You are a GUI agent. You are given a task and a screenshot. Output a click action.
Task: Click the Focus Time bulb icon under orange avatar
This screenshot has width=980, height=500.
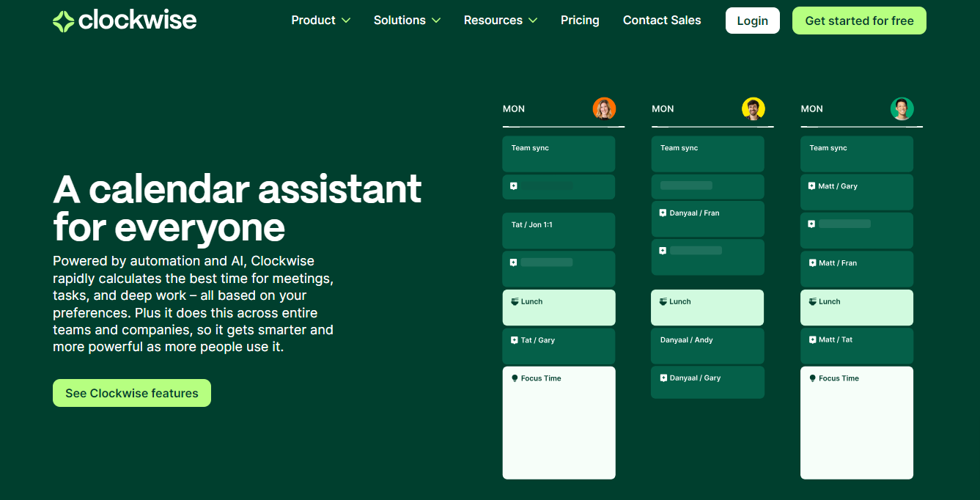[x=515, y=378]
